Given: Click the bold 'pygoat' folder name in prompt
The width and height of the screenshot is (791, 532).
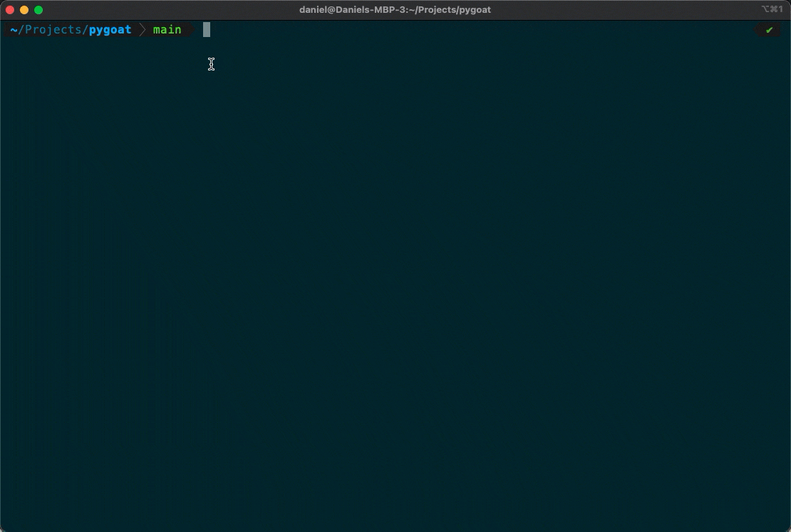Looking at the screenshot, I should coord(110,29).
